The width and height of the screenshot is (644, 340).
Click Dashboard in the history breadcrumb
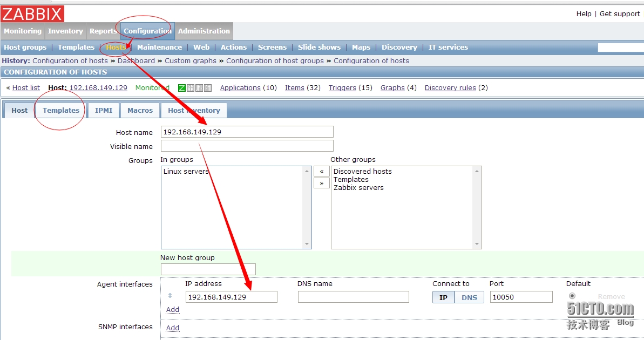[x=136, y=61]
